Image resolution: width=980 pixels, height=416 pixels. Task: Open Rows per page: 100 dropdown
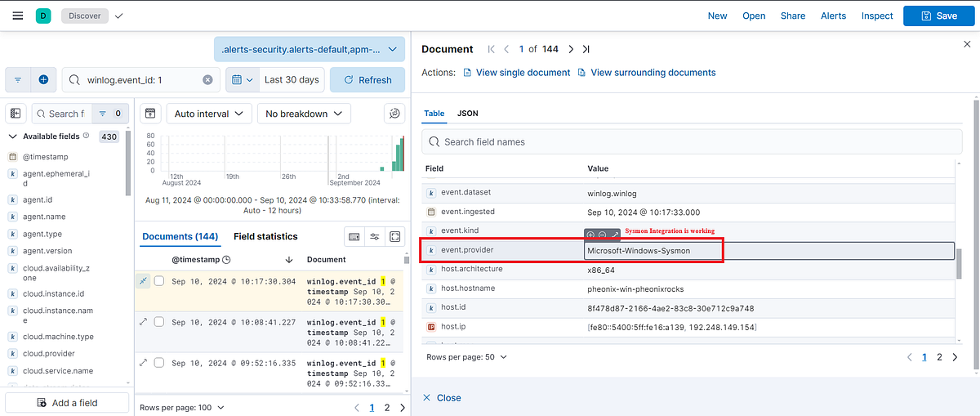(x=182, y=407)
